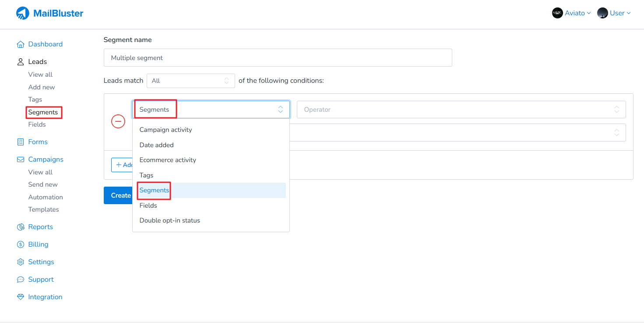Select Double opt-in status option
644x329 pixels.
[x=169, y=220]
